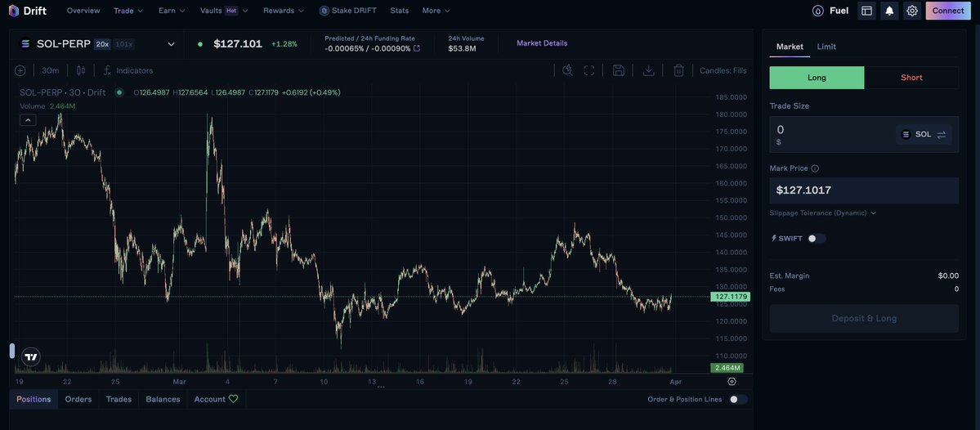Click the Trade Size input field
The height and width of the screenshot is (430, 980).
[864, 134]
